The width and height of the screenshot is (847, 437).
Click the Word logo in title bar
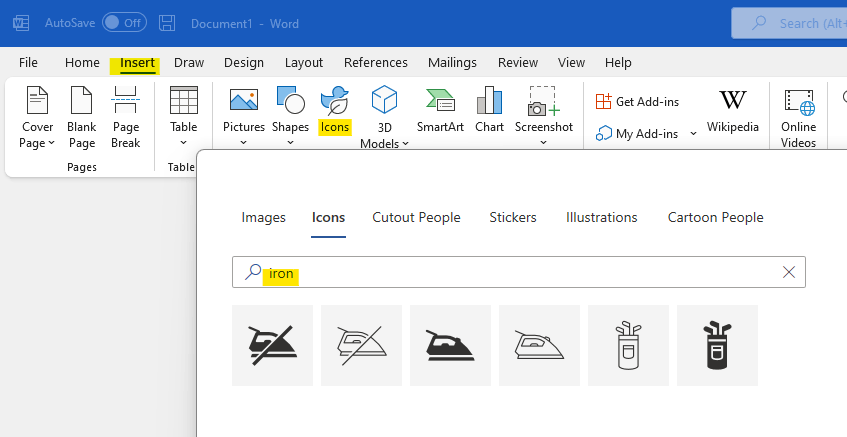21,23
